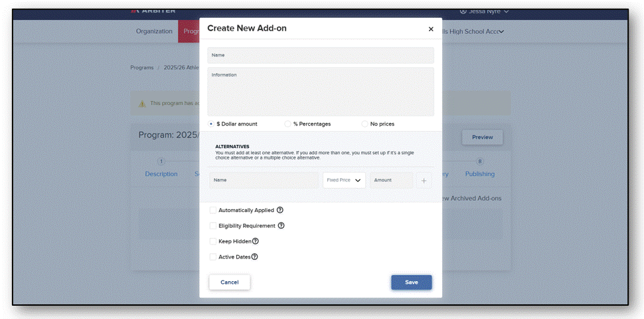Viewport: 644px width, 319px height.
Task: Tick the Active Dates checkbox
Action: click(212, 257)
